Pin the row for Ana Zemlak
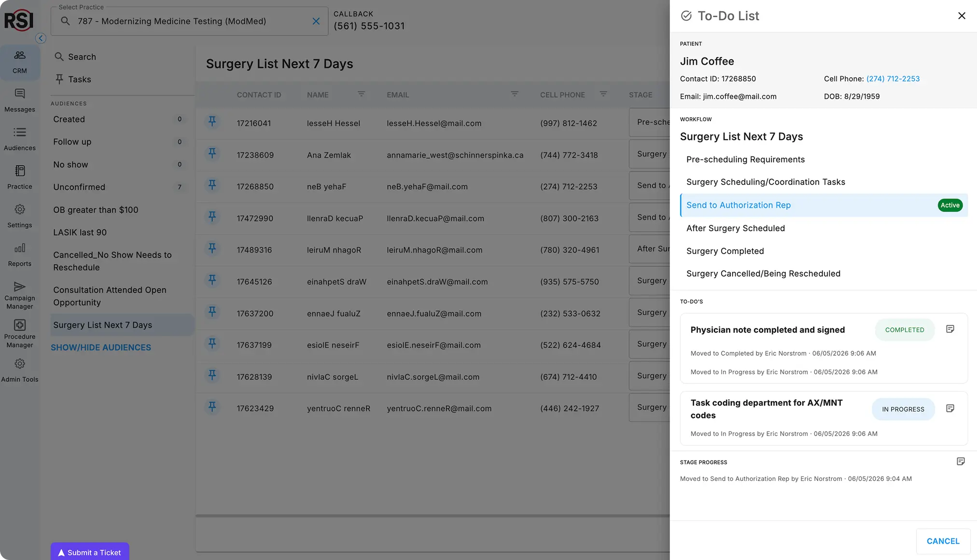 [x=212, y=153]
